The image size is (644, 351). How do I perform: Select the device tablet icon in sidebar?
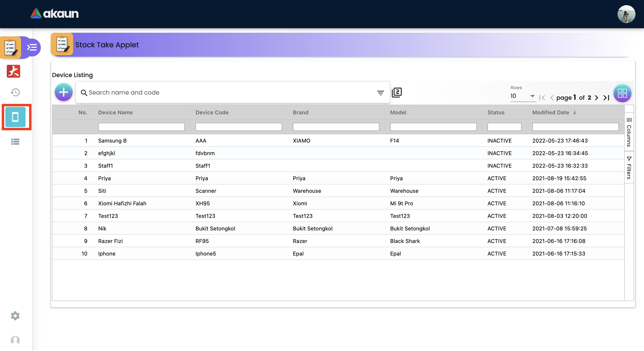click(15, 117)
